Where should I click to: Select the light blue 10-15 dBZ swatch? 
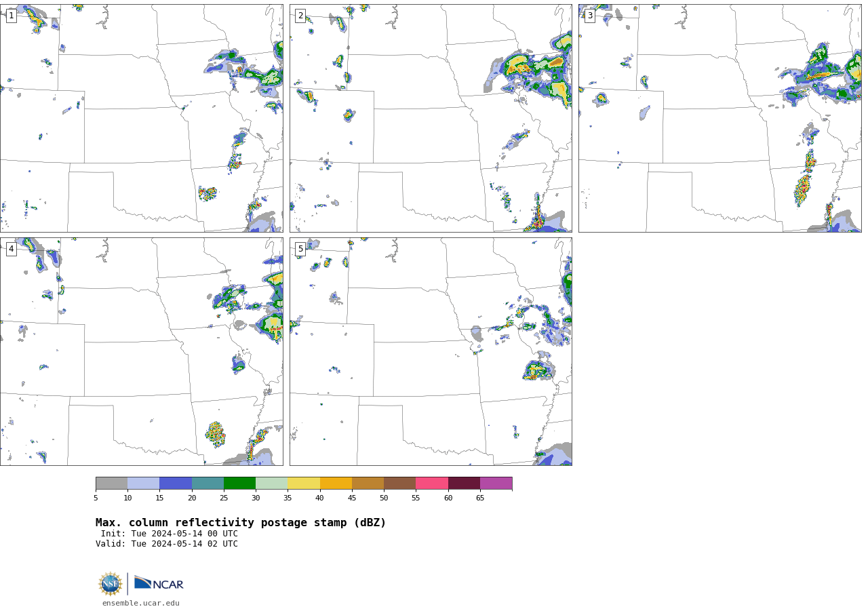click(144, 484)
